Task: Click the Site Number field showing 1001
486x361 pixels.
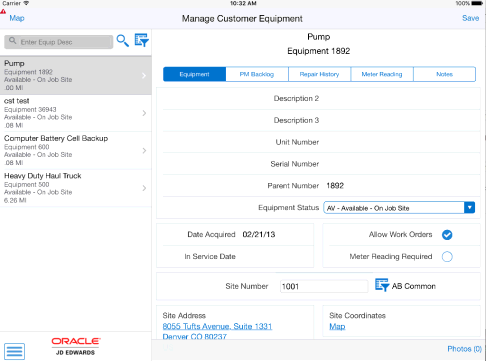Action: coord(324,286)
